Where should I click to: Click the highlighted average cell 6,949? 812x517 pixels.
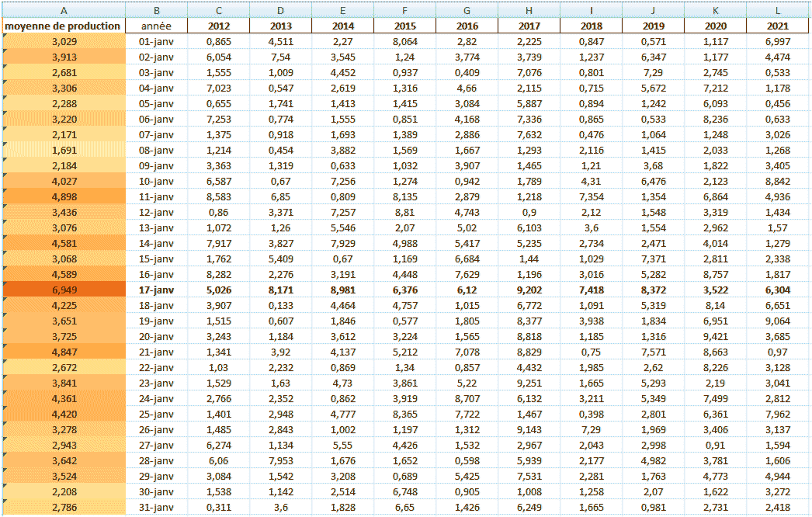[64, 290]
